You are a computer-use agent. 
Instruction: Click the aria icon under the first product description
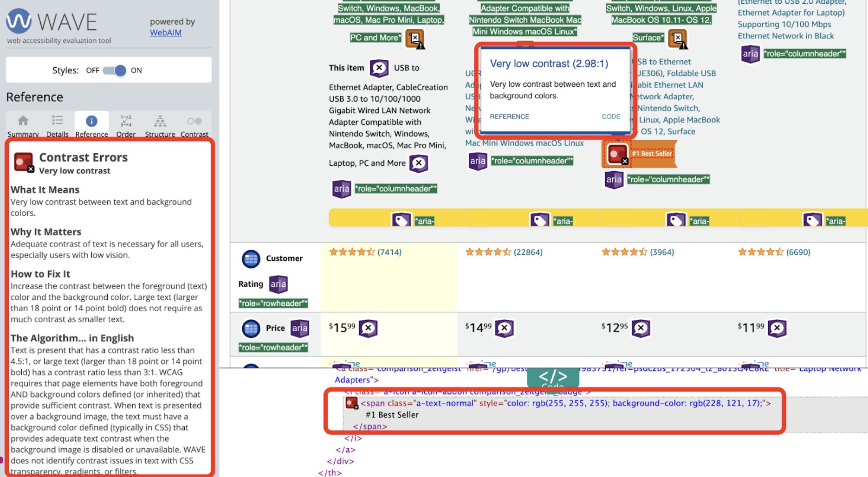tap(342, 189)
